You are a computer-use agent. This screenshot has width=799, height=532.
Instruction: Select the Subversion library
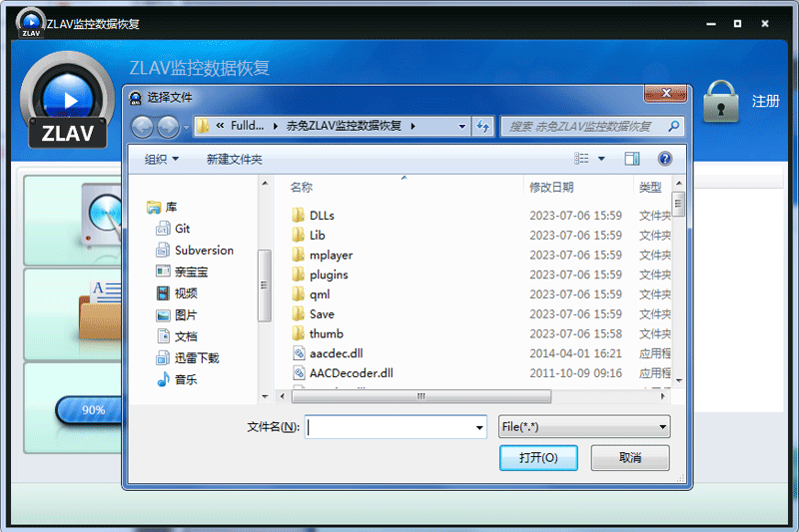coord(195,250)
